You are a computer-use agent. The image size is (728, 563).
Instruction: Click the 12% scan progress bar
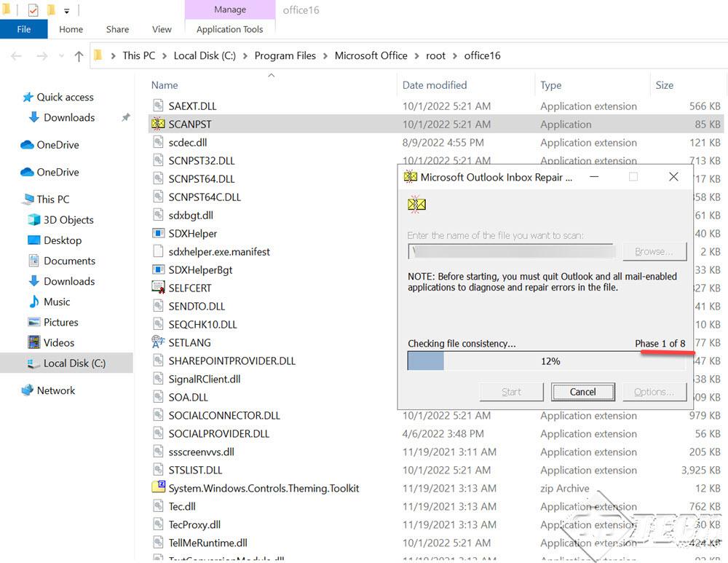coord(546,361)
